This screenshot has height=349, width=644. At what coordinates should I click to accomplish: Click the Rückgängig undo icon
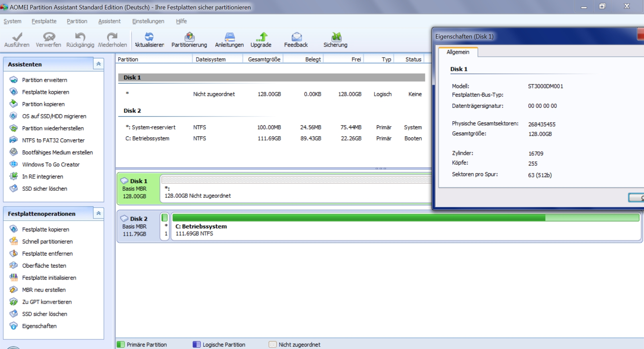[80, 37]
